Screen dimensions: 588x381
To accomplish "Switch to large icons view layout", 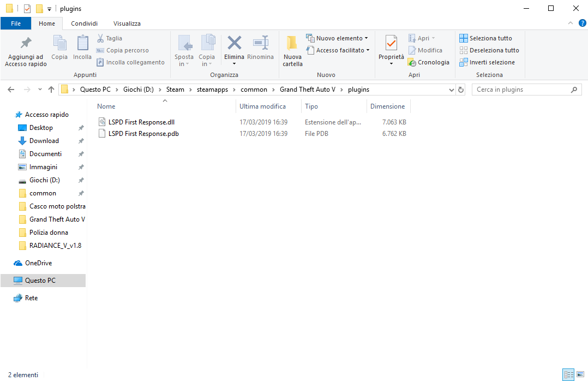I will [580, 374].
